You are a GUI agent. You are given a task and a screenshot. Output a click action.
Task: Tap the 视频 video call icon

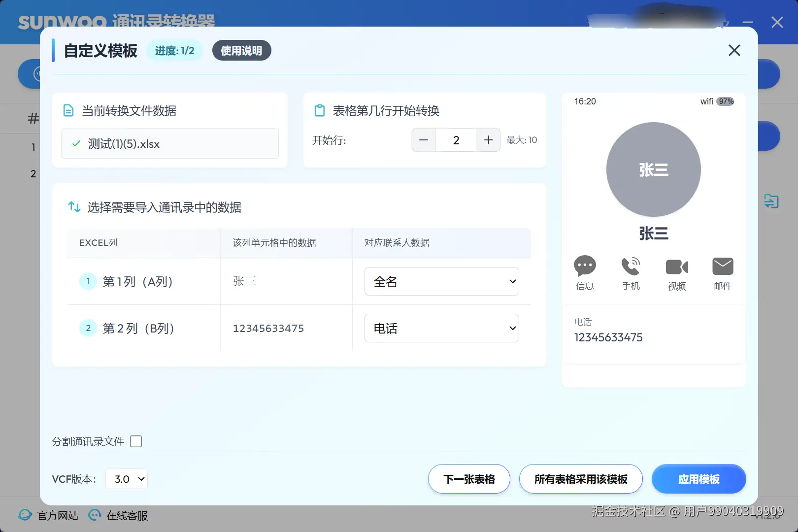(677, 267)
